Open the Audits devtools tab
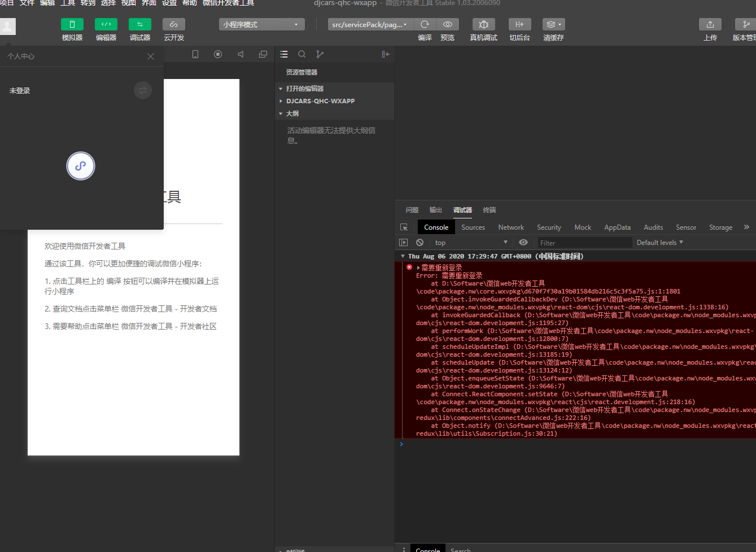This screenshot has height=552, width=756. point(653,227)
